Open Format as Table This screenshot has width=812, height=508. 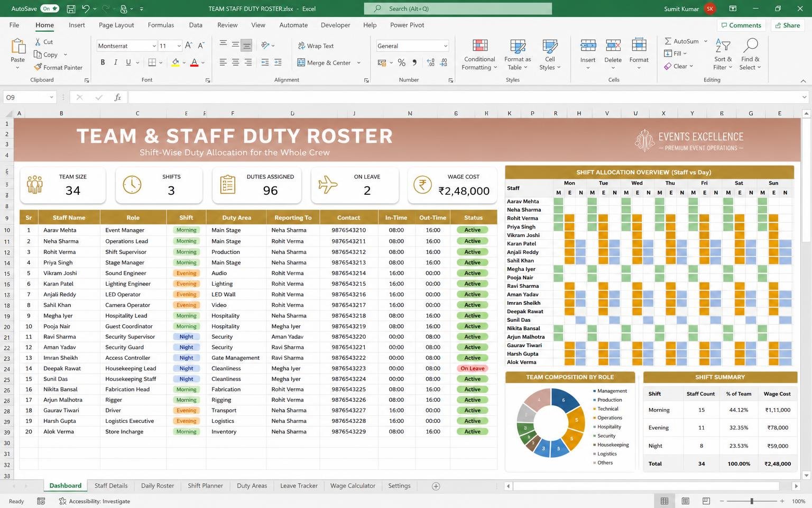518,55
